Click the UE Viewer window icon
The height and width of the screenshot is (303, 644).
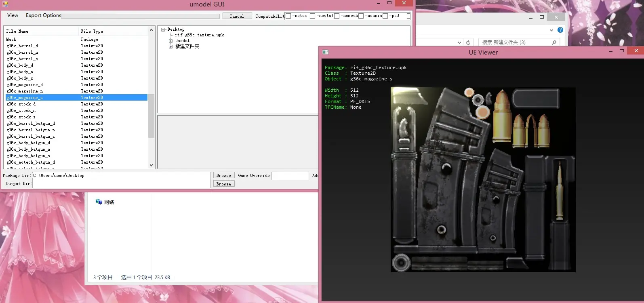pos(325,52)
